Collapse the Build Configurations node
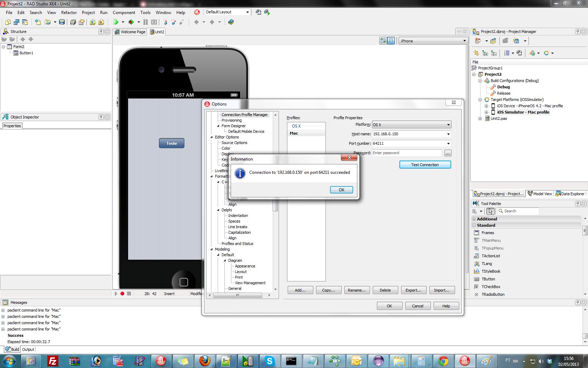 click(x=480, y=81)
